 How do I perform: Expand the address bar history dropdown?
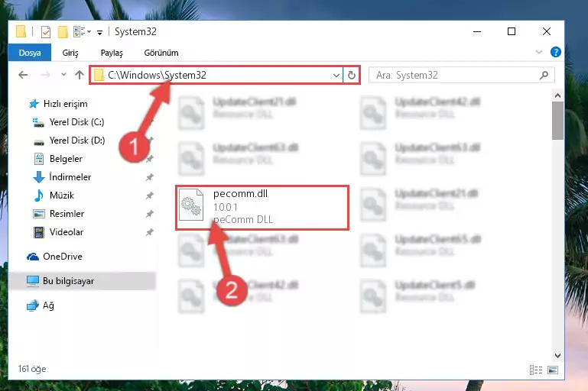coord(336,76)
